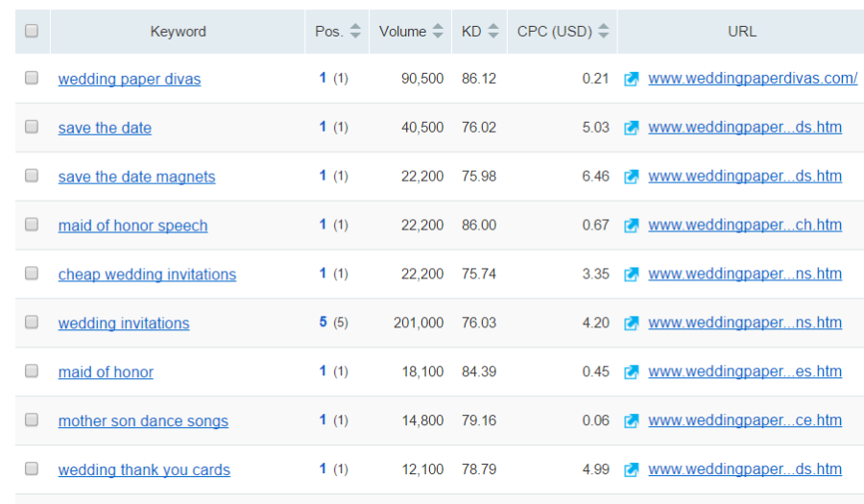Check the maid of honor row checkbox
Viewport: 864px width, 504px height.
32,371
